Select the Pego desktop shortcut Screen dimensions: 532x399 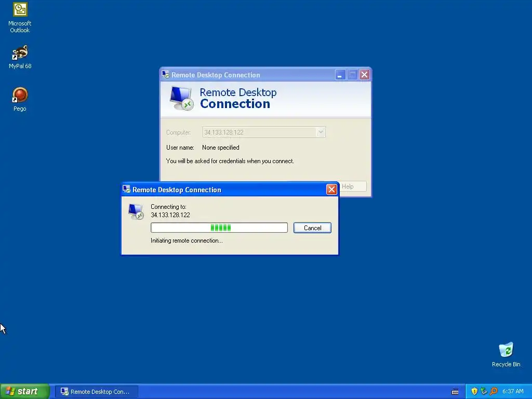pyautogui.click(x=20, y=99)
